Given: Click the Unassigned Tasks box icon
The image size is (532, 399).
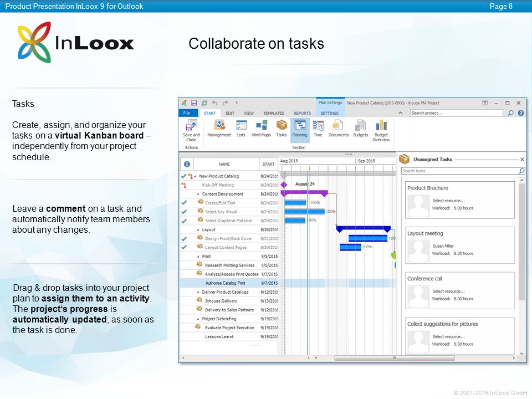Looking at the screenshot, I should pyautogui.click(x=404, y=159).
